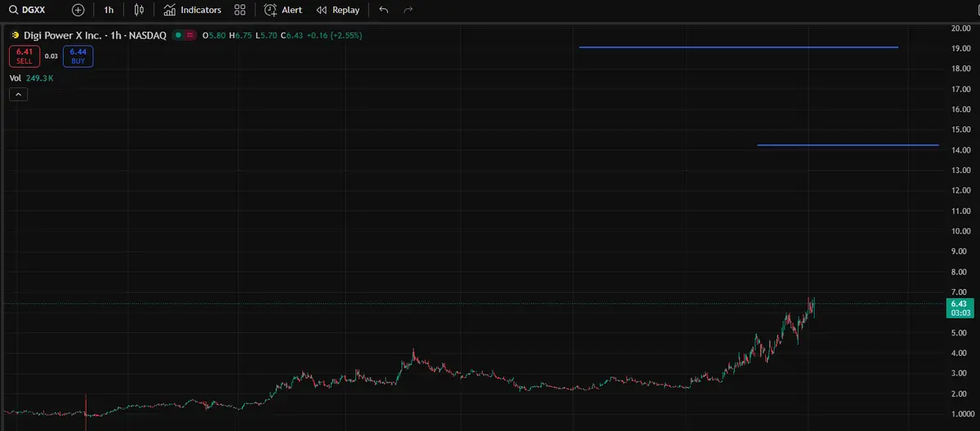Click the +0.16 (+2.55%) change value
The width and height of the screenshot is (980, 431).
pos(334,36)
